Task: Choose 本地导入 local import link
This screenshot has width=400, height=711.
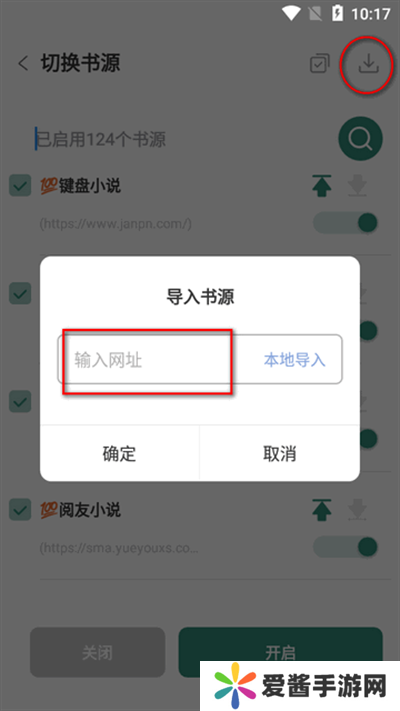Action: point(295,360)
